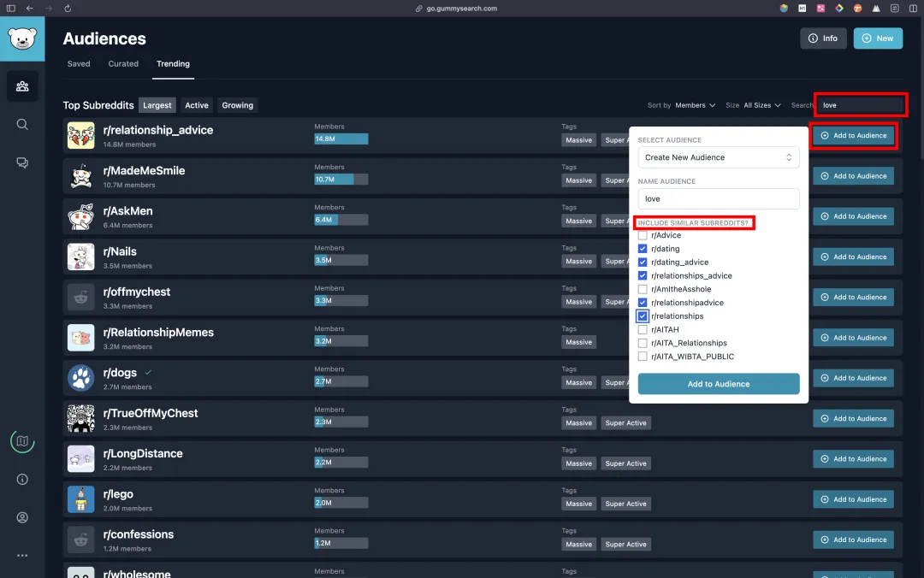Open the Size All Sizes dropdown
This screenshot has width=924, height=578.
coord(762,105)
